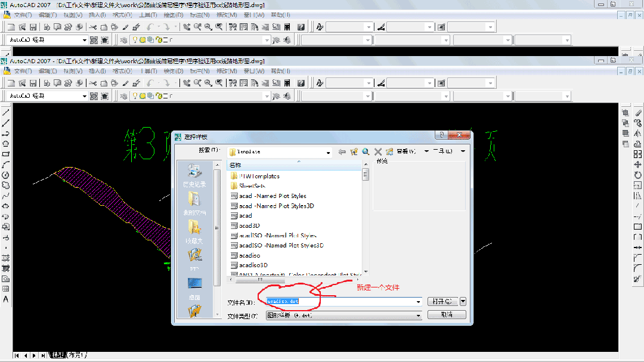Click the up-one-level folder icon in the dialog
644x362 pixels.
(354, 151)
